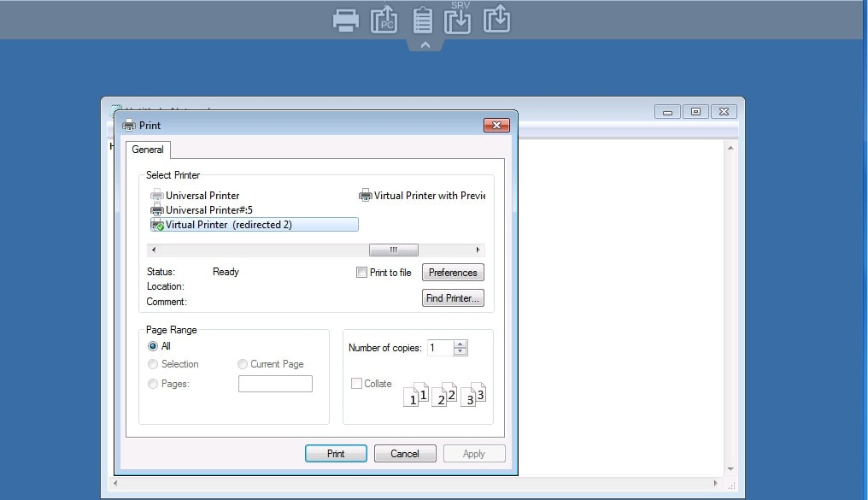The width and height of the screenshot is (868, 500).
Task: Increase number of copies with up arrow
Action: pyautogui.click(x=460, y=344)
